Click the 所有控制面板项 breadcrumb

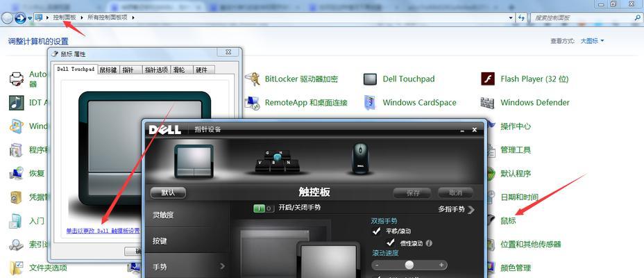click(107, 17)
